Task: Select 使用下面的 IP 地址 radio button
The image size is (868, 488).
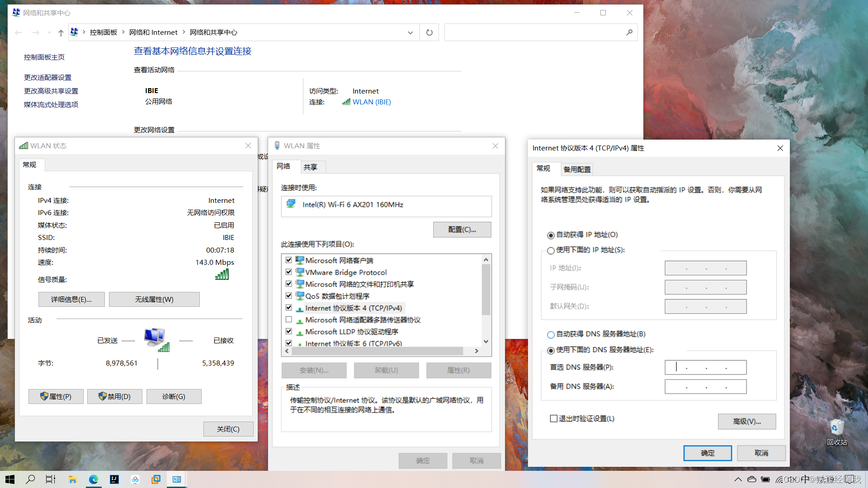Action: click(551, 250)
